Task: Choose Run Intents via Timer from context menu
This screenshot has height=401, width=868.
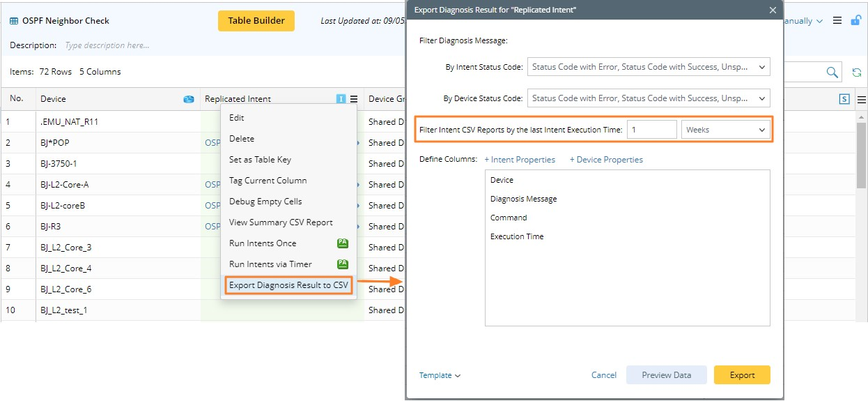Action: [270, 264]
